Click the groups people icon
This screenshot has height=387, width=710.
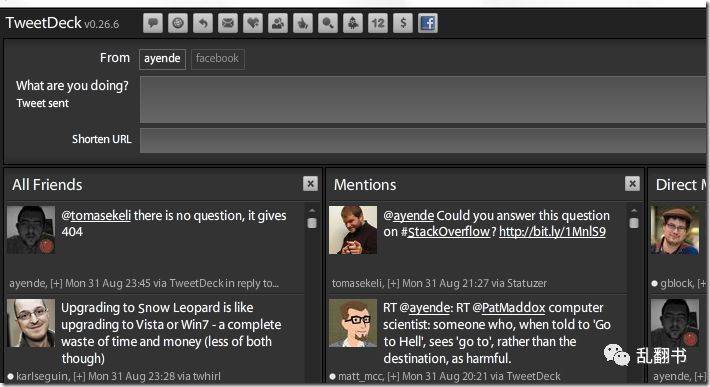[278, 23]
